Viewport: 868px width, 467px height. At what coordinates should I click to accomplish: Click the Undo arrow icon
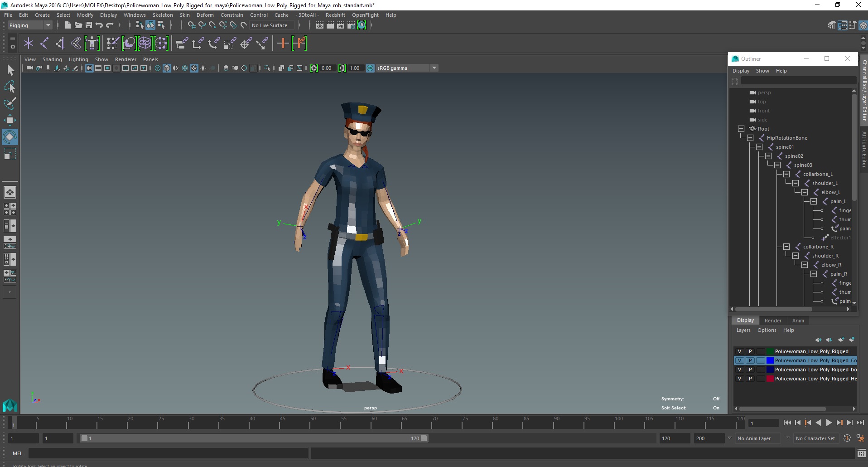pyautogui.click(x=99, y=25)
